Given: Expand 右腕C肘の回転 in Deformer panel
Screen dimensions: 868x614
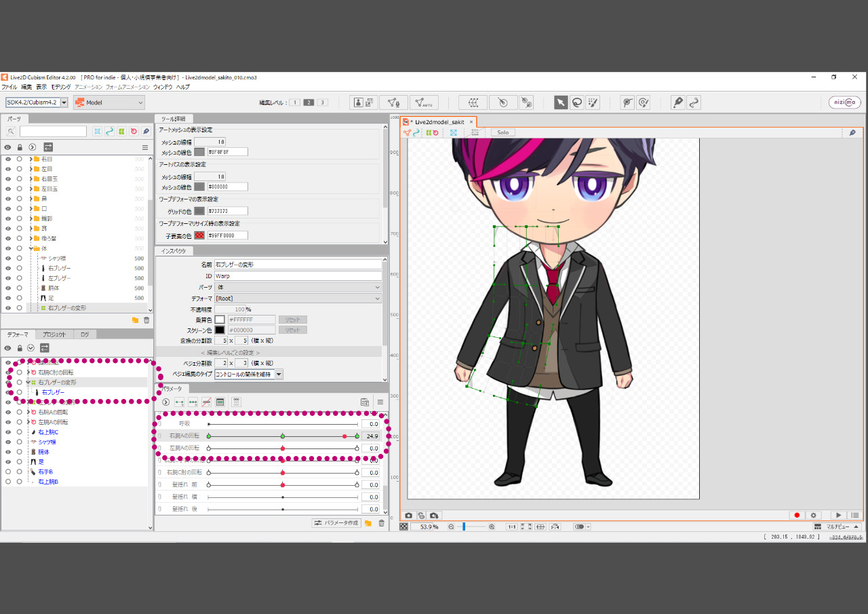Looking at the screenshot, I should pos(28,372).
